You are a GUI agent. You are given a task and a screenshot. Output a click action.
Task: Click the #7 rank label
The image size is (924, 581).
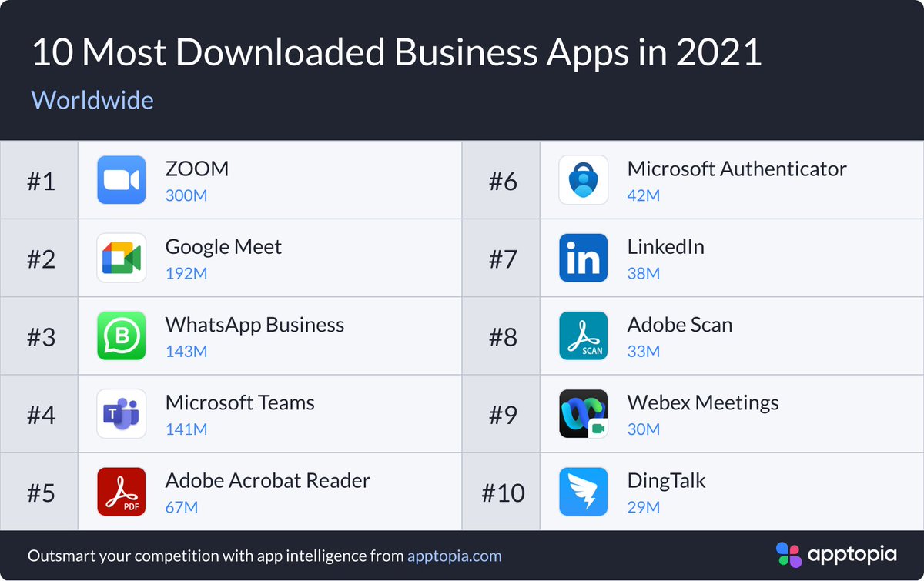[504, 259]
